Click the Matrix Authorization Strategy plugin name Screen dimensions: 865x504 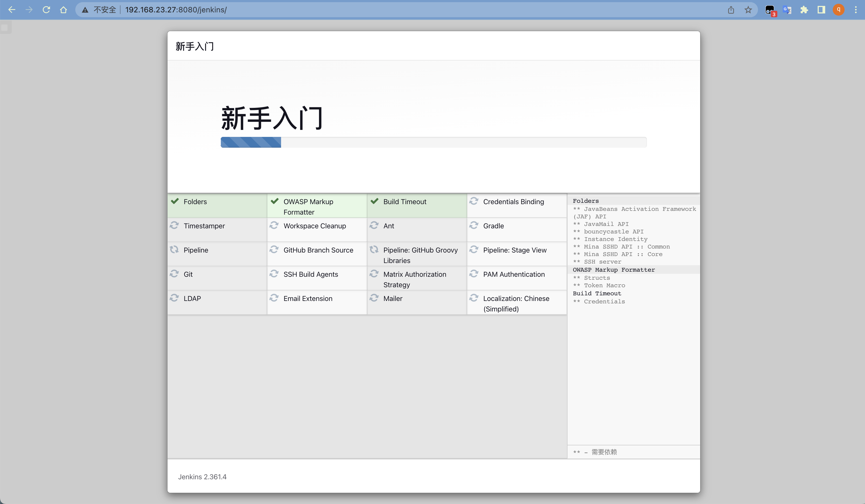[415, 279]
